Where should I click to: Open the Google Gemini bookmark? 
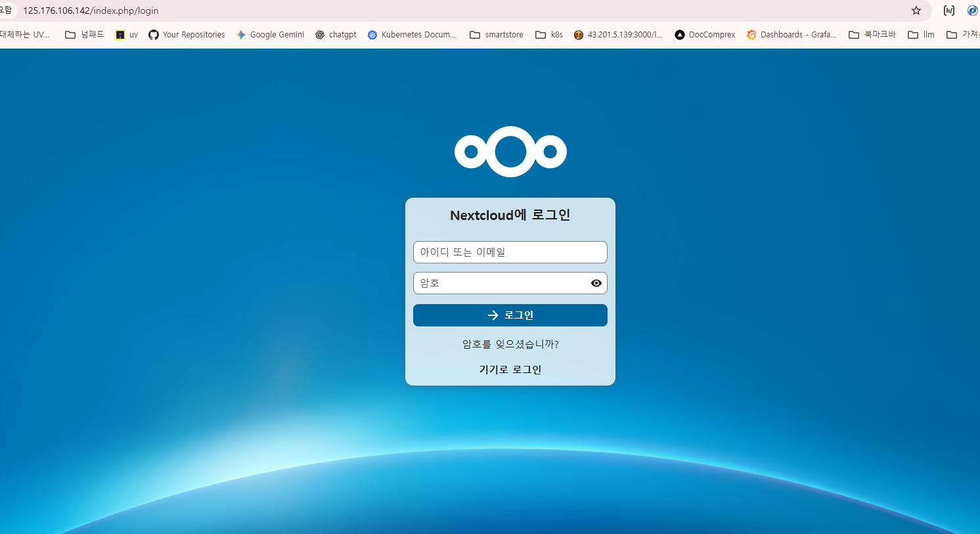pos(270,35)
